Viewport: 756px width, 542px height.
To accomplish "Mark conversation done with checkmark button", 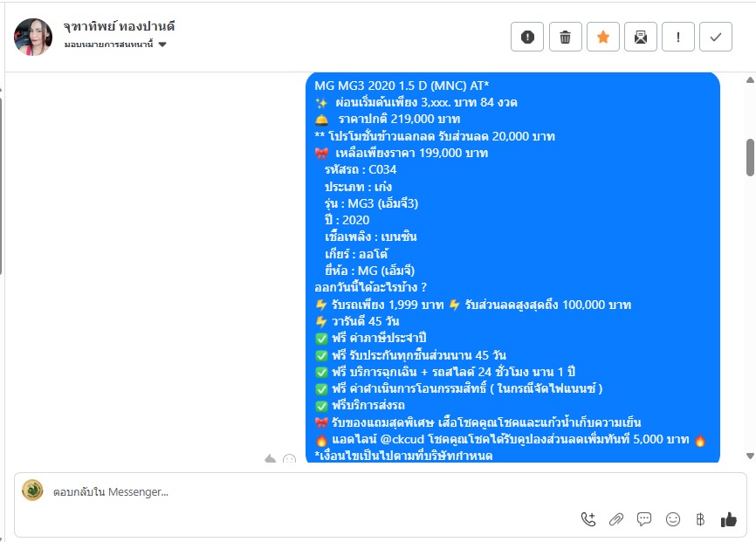I will pyautogui.click(x=716, y=37).
